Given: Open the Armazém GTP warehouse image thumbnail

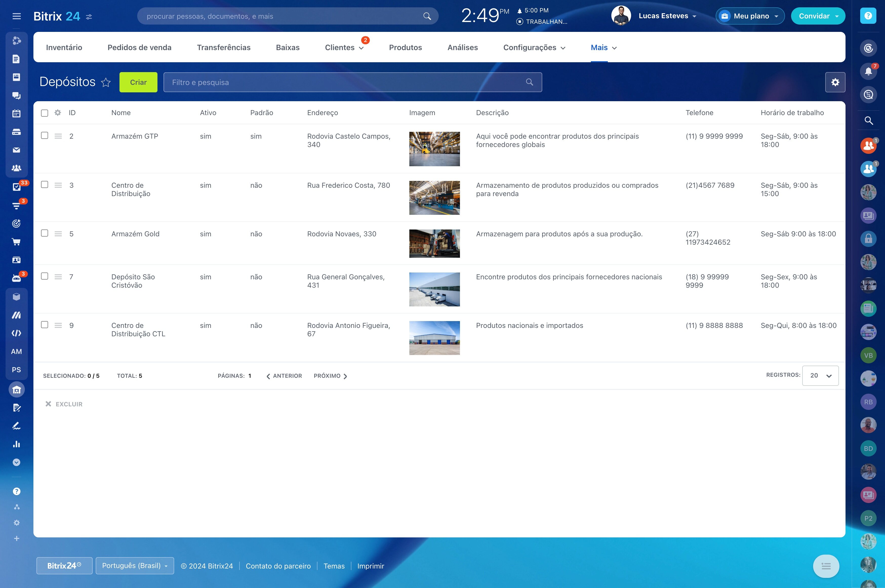Looking at the screenshot, I should click(434, 149).
